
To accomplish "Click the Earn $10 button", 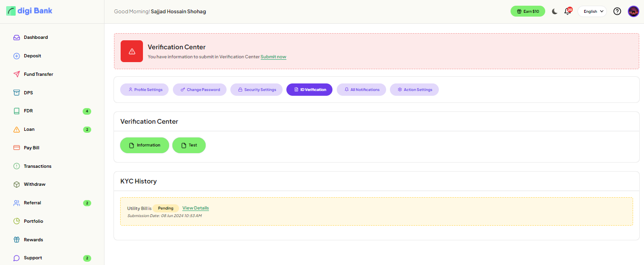I will click(x=528, y=11).
